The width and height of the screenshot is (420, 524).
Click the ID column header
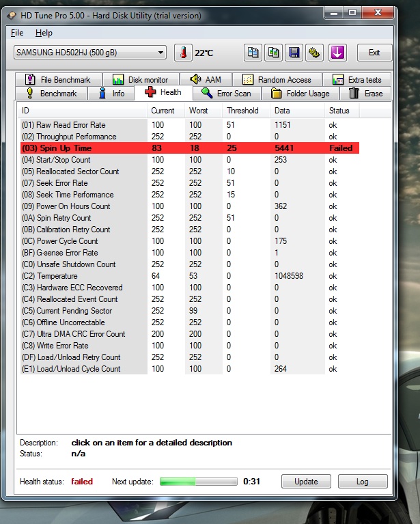(83, 111)
